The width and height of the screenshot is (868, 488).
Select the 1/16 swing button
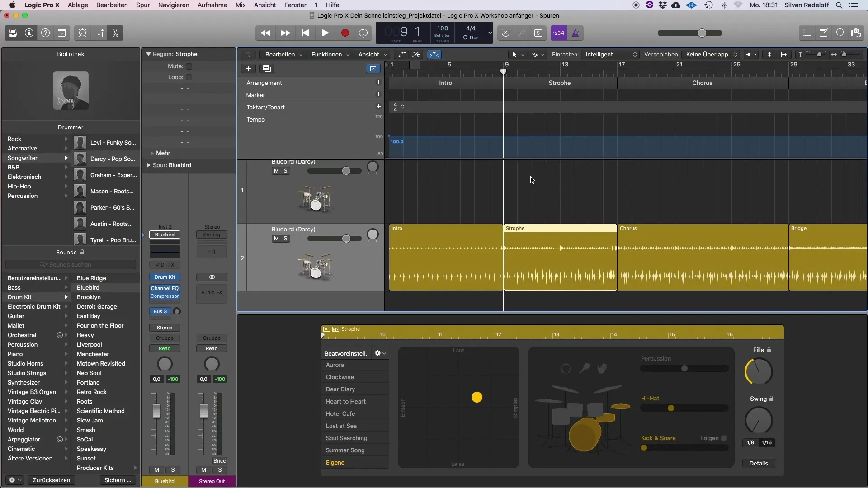pyautogui.click(x=767, y=443)
